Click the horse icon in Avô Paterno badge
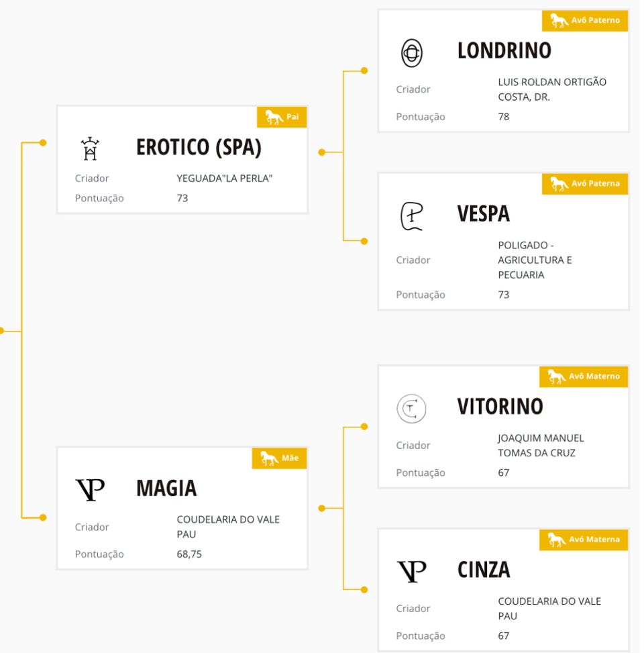644x653 pixels. [559, 21]
